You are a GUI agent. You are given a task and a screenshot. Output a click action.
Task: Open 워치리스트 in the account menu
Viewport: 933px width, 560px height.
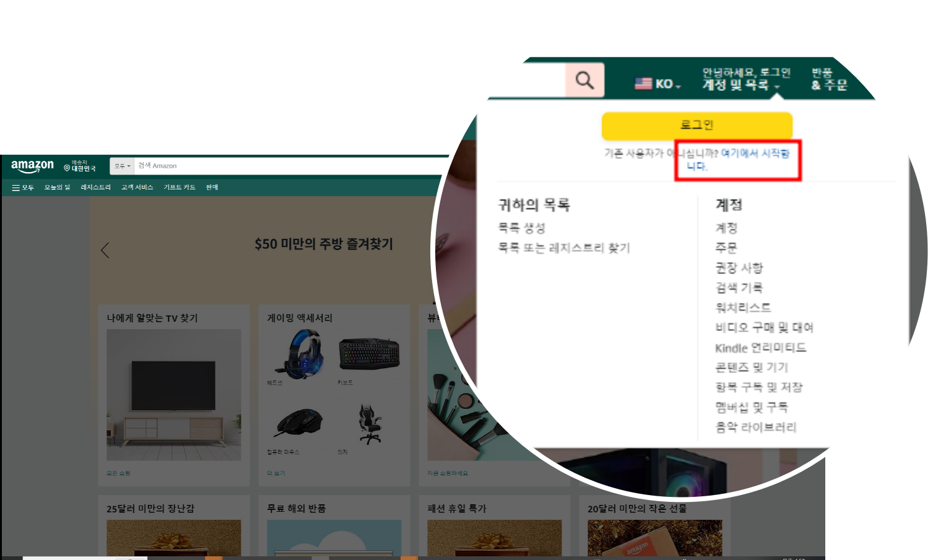(x=743, y=307)
